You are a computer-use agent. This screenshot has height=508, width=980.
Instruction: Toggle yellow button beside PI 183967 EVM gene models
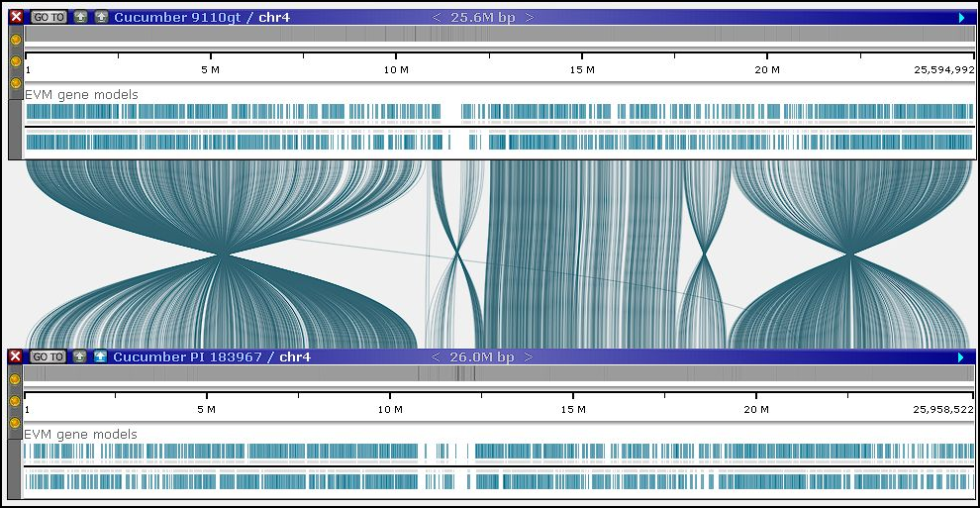pos(15,423)
